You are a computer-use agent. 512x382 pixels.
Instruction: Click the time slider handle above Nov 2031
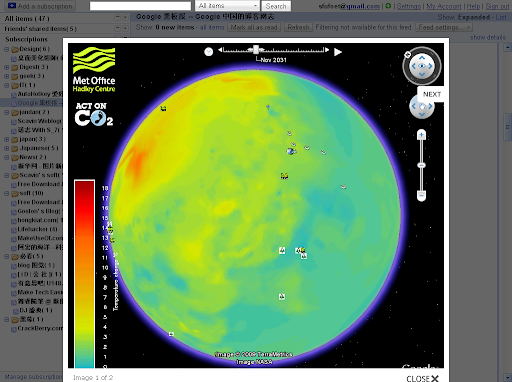tap(256, 50)
